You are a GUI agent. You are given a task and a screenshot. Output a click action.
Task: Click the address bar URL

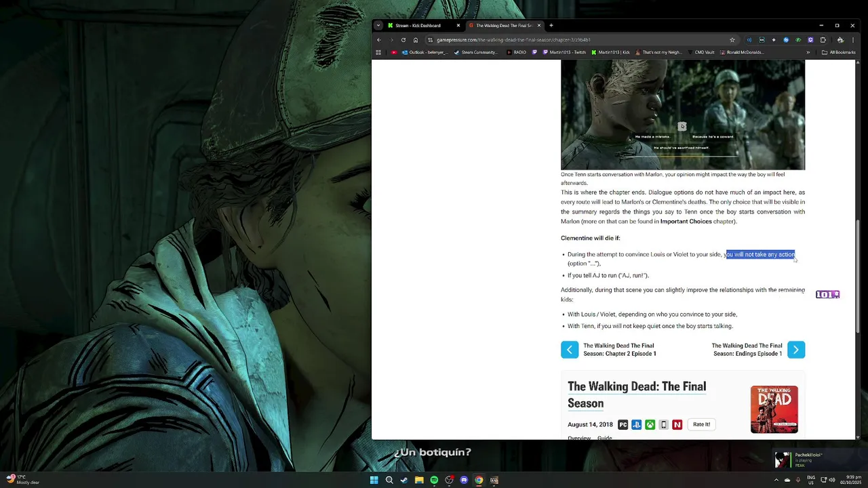513,40
